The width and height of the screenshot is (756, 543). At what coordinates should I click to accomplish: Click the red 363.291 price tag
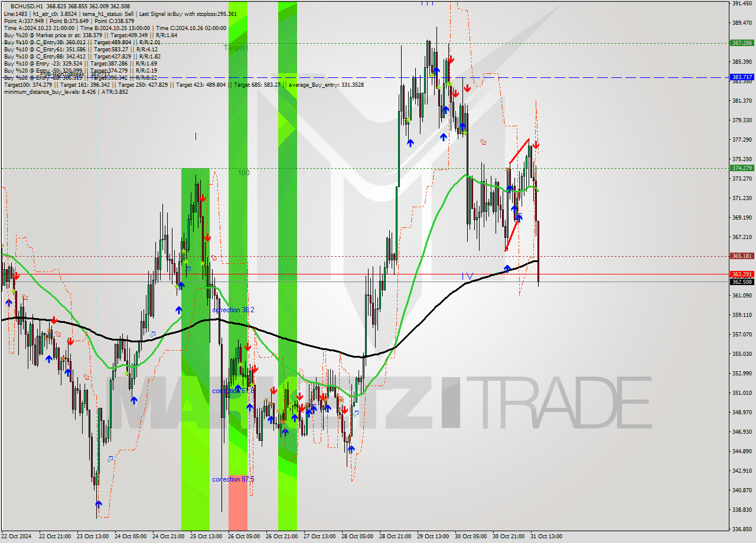742,274
